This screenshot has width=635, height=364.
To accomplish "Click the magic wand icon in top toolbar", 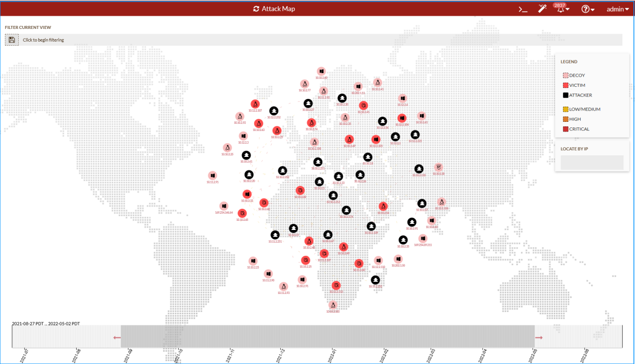I will click(542, 9).
